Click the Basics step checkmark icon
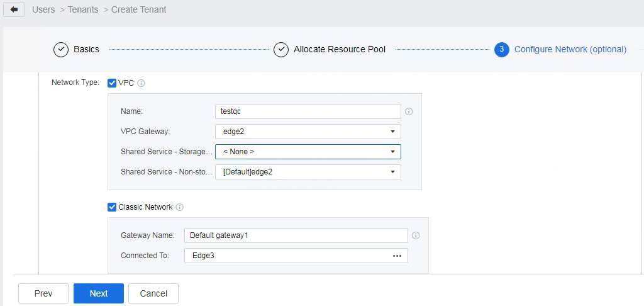Image resolution: width=644 pixels, height=306 pixels. (61, 50)
